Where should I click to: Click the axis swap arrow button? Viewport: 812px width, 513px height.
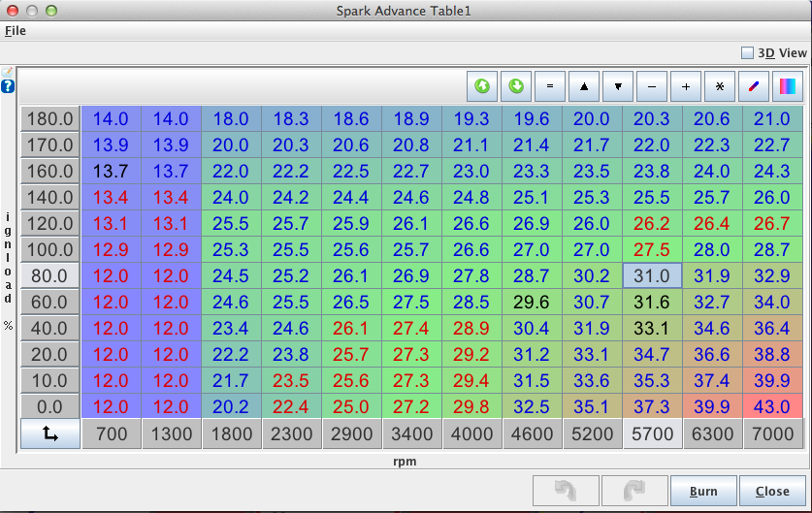pos(50,433)
